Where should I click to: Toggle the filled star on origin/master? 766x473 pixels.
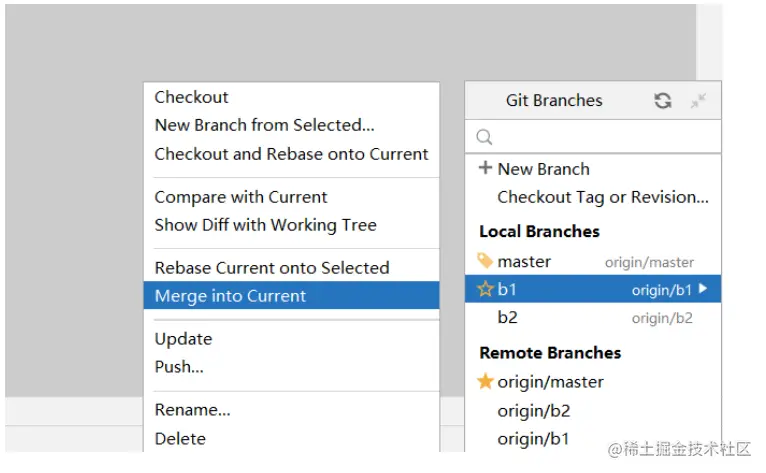click(485, 381)
